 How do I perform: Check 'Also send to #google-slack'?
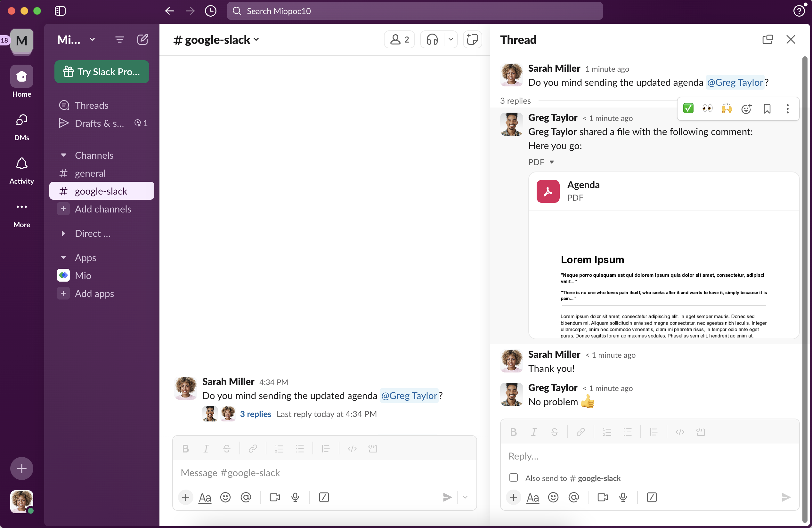513,477
